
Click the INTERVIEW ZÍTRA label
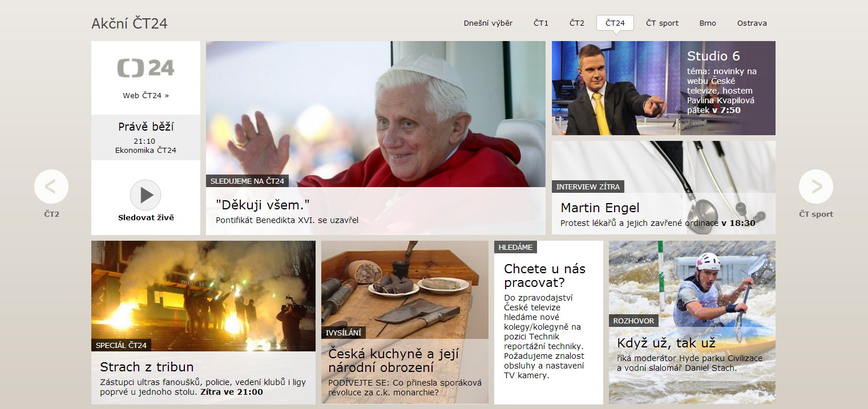pos(588,187)
